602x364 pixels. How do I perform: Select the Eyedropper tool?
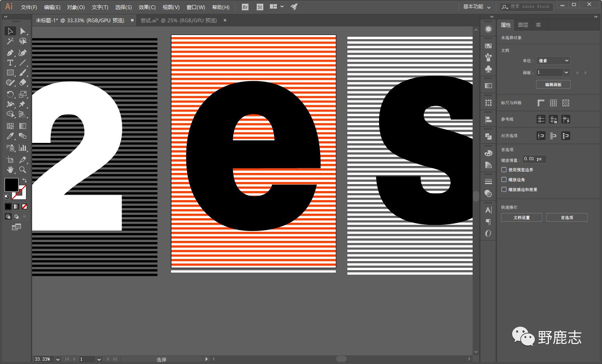coord(10,136)
